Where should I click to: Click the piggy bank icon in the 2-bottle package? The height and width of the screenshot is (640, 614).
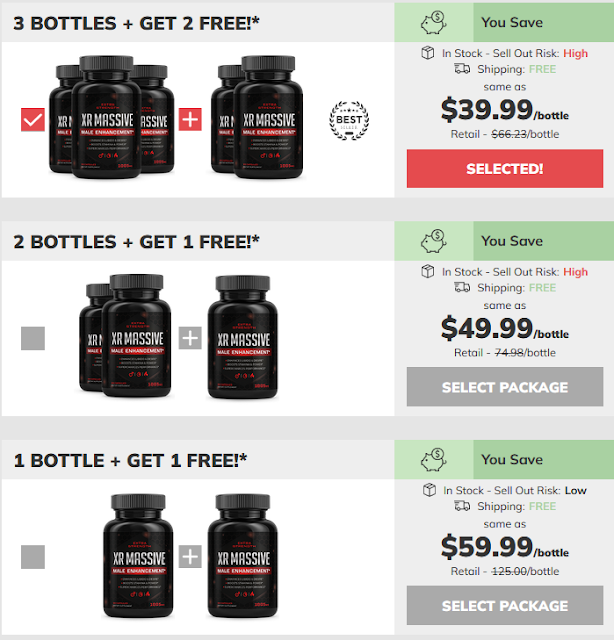pos(434,241)
